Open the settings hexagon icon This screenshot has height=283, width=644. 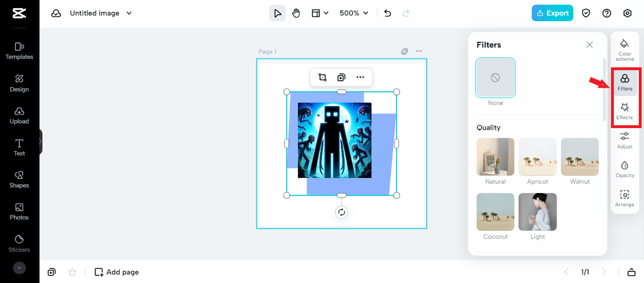[x=627, y=13]
